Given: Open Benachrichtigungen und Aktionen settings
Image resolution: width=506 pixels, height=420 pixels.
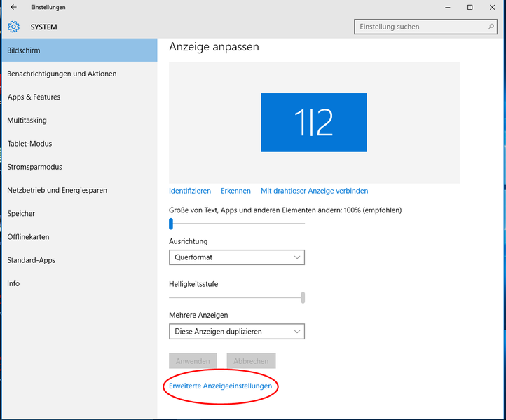Looking at the screenshot, I should [x=62, y=74].
